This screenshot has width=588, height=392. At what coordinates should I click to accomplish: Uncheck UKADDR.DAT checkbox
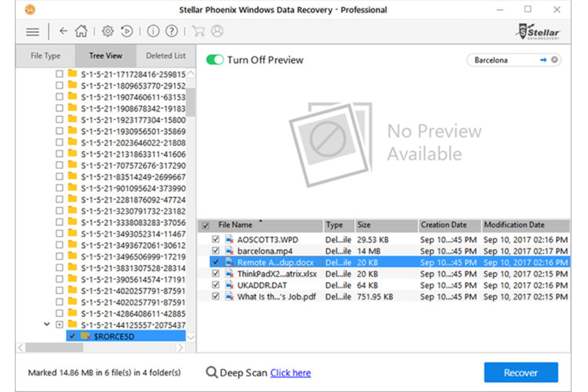pyautogui.click(x=216, y=285)
